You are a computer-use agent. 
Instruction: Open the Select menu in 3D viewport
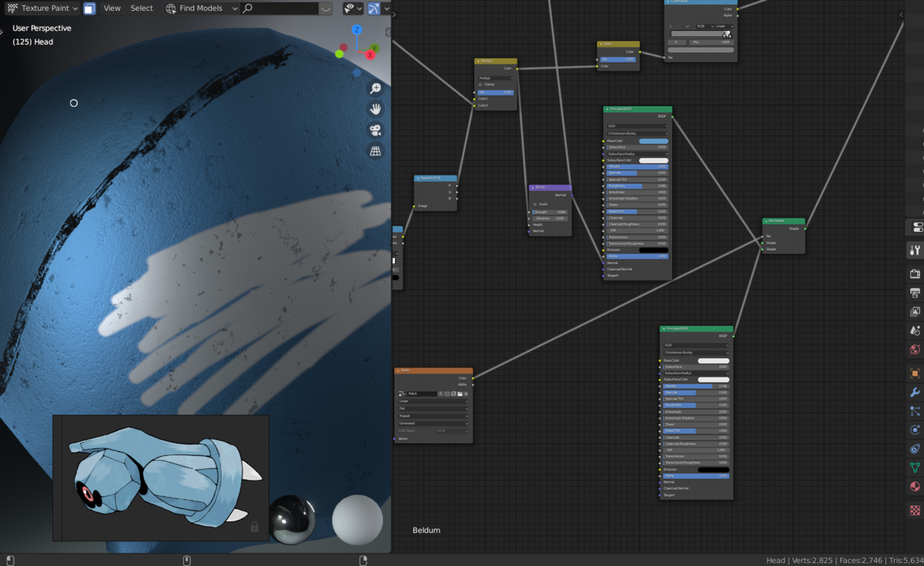(142, 8)
